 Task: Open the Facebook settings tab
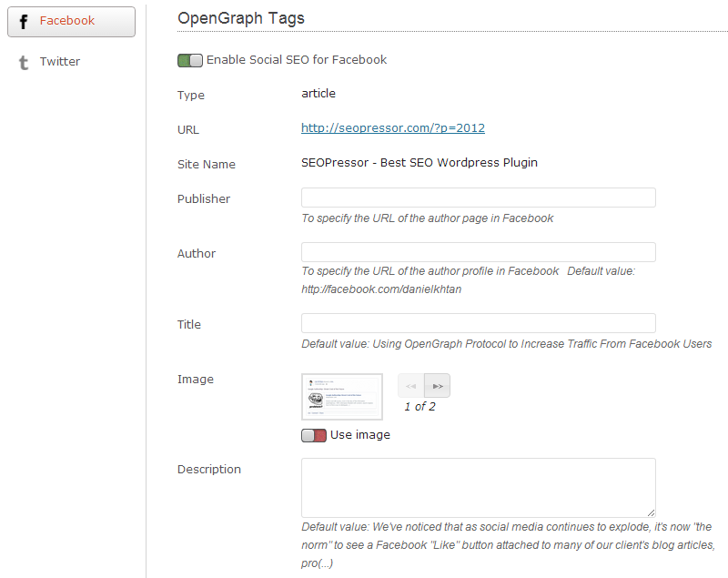coord(72,21)
